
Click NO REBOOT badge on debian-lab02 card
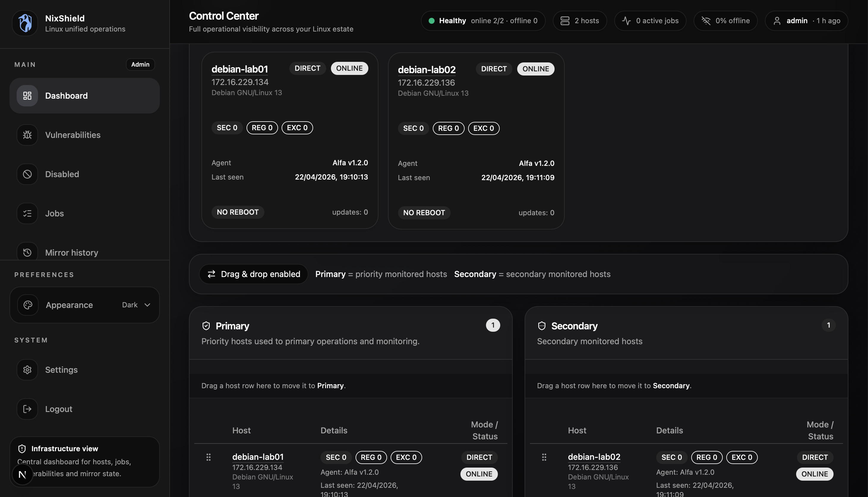(x=424, y=213)
